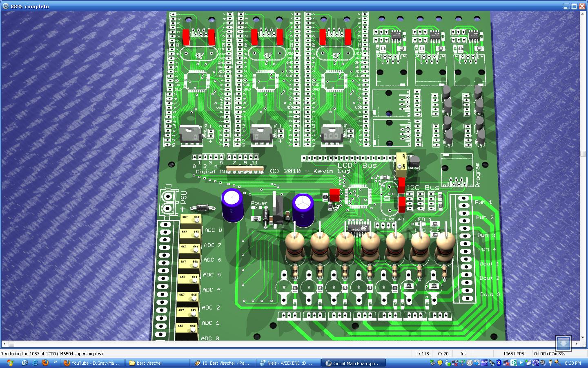This screenshot has height=368, width=588.
Task: Open the volume speaker tray icon
Action: tap(543, 363)
